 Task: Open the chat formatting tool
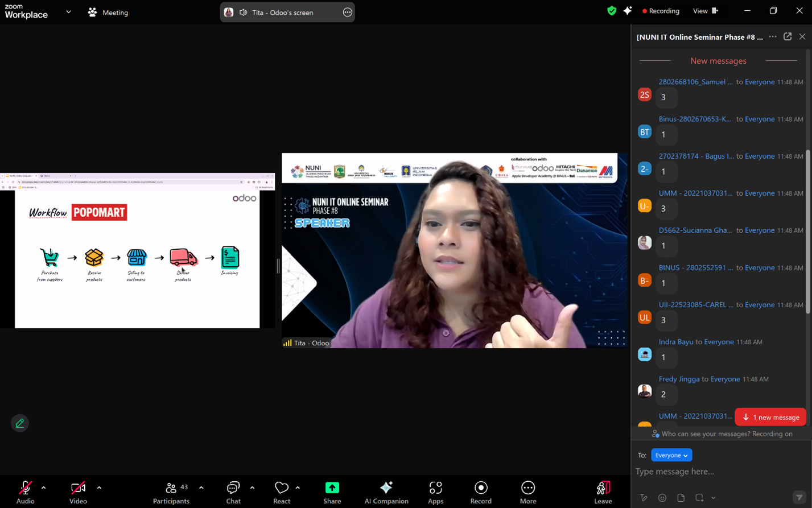click(x=644, y=498)
